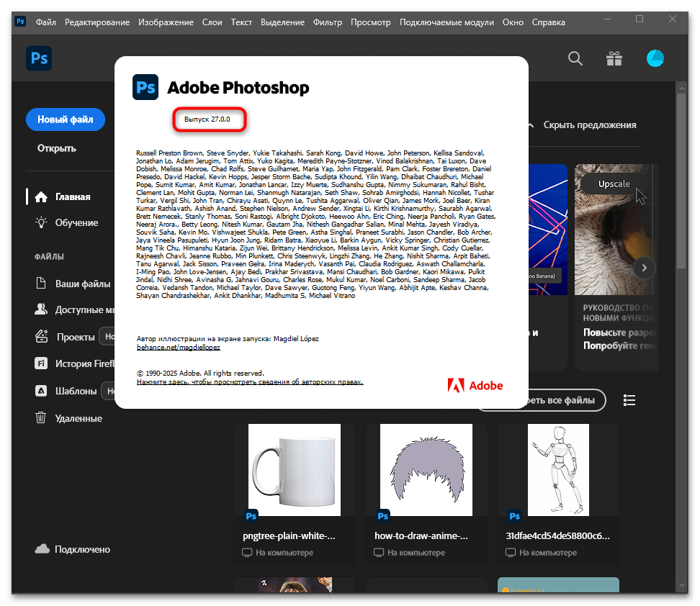This screenshot has width=700, height=606.
Task: Open the Редактирование menu
Action: [x=97, y=22]
